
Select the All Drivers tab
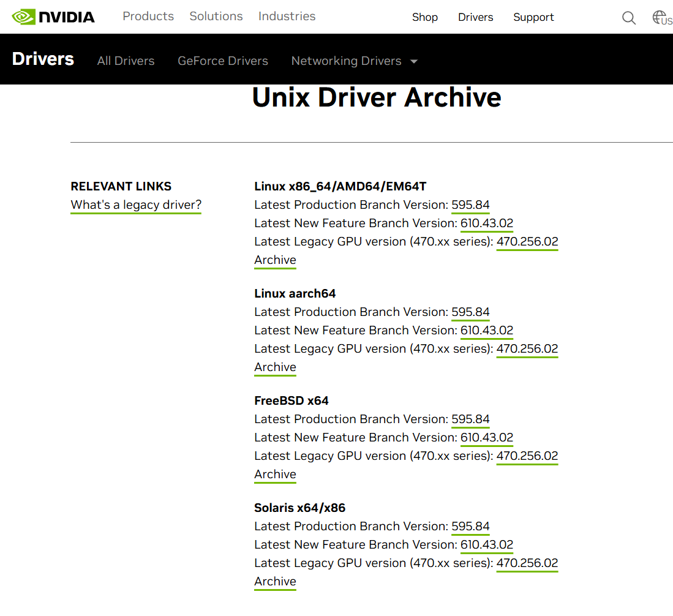click(x=126, y=61)
